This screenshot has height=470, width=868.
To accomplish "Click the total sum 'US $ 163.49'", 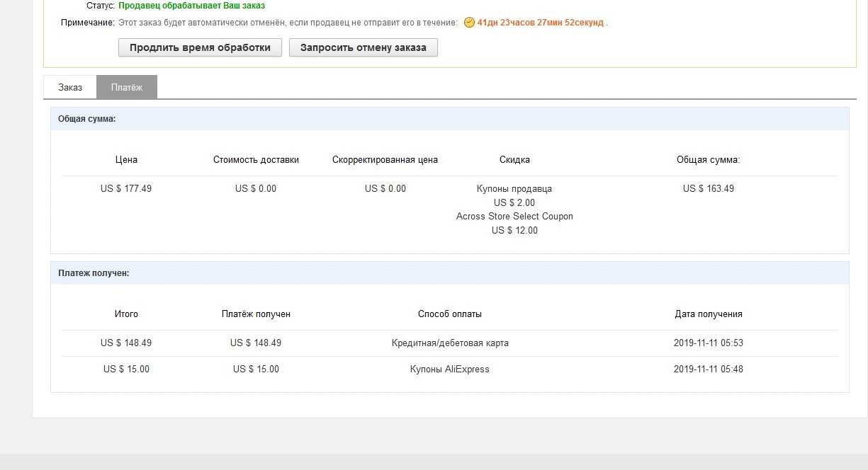I will click(x=709, y=189).
